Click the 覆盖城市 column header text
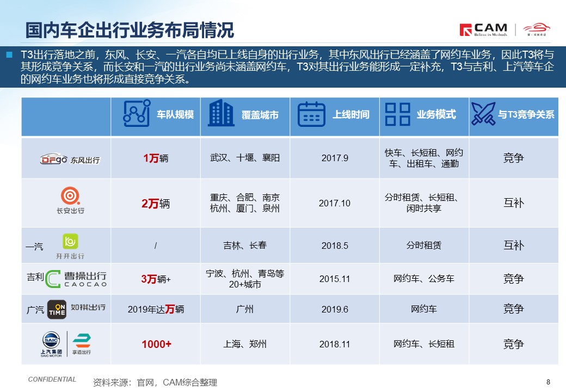The height and width of the screenshot is (392, 566). tap(260, 115)
